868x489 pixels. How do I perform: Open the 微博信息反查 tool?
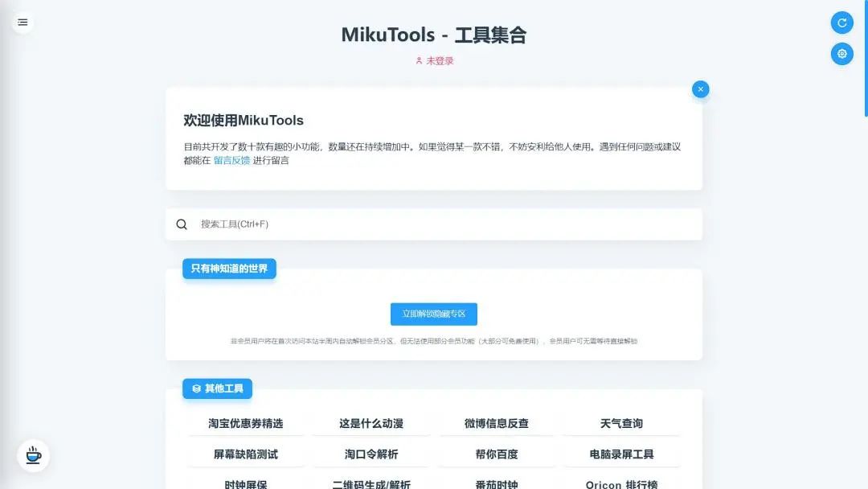[x=497, y=424]
